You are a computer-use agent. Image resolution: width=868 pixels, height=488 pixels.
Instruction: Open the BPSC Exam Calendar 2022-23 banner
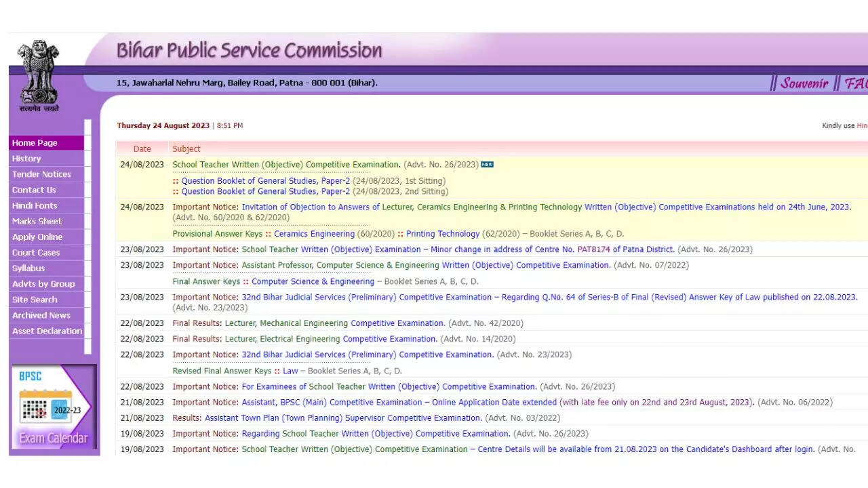pos(54,407)
